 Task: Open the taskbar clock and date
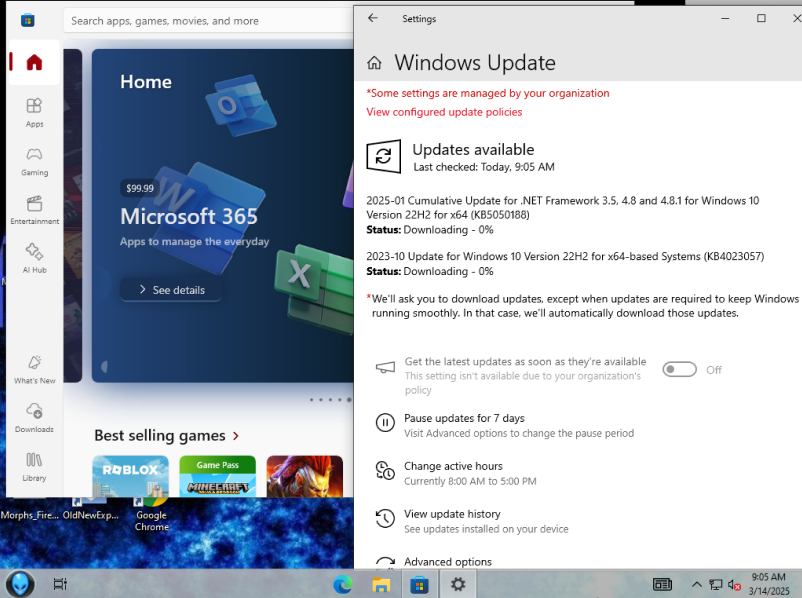769,584
